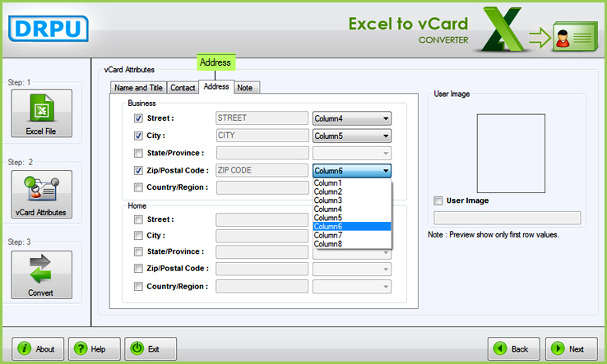Switch to the Note tab
Image resolution: width=607 pixels, height=364 pixels.
tap(247, 88)
